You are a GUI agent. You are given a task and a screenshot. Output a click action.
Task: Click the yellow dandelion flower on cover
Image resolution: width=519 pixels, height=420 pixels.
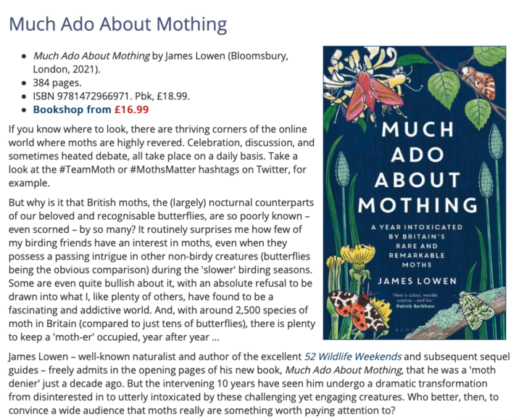point(357,253)
